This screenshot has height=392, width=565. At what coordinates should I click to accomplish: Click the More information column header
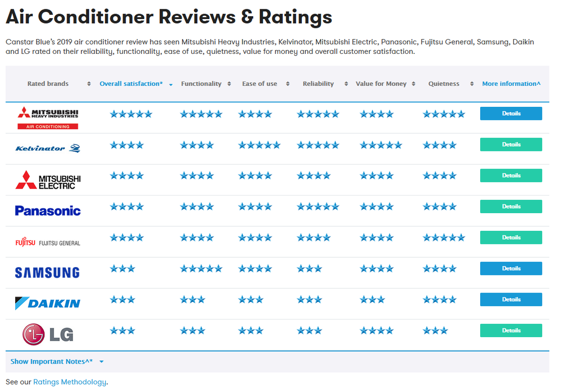(511, 84)
